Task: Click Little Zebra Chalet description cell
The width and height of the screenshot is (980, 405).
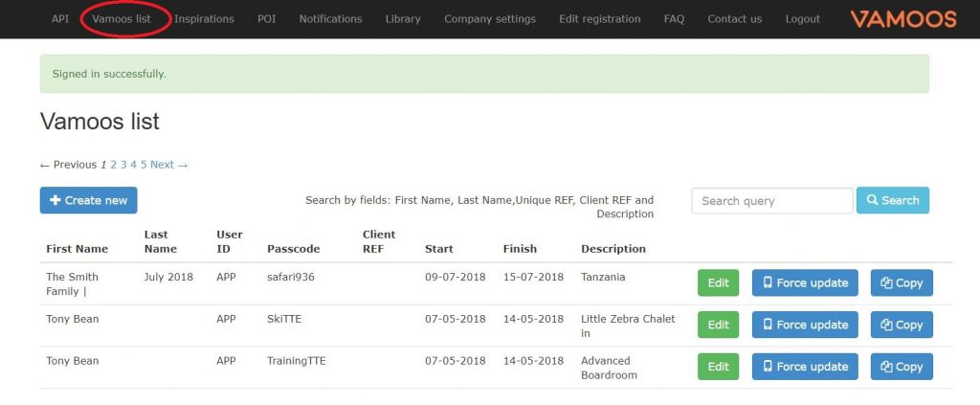Action: click(x=628, y=326)
